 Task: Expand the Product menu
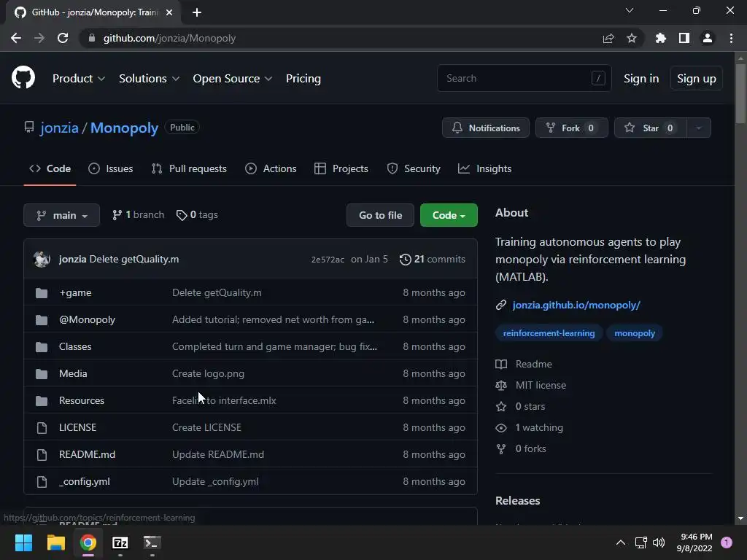point(79,79)
